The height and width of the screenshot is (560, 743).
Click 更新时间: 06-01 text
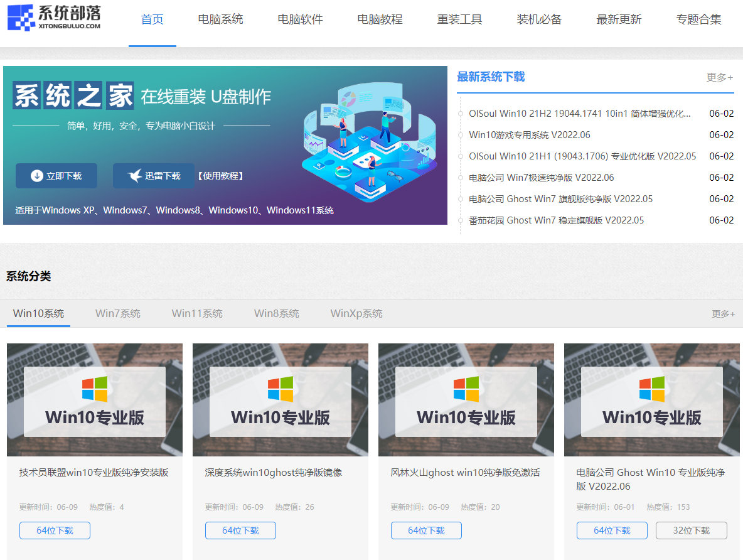(605, 507)
